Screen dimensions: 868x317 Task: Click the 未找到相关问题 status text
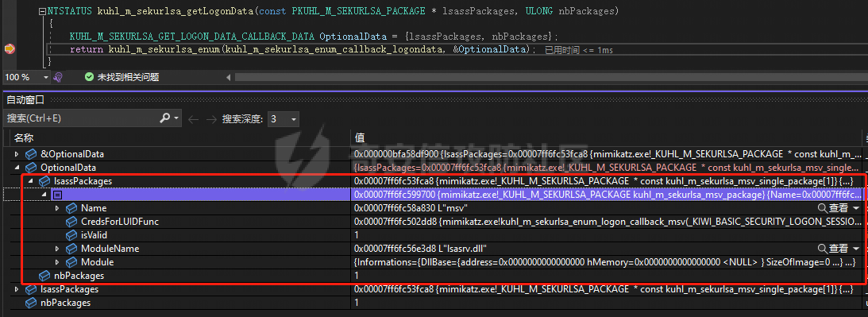click(x=129, y=78)
